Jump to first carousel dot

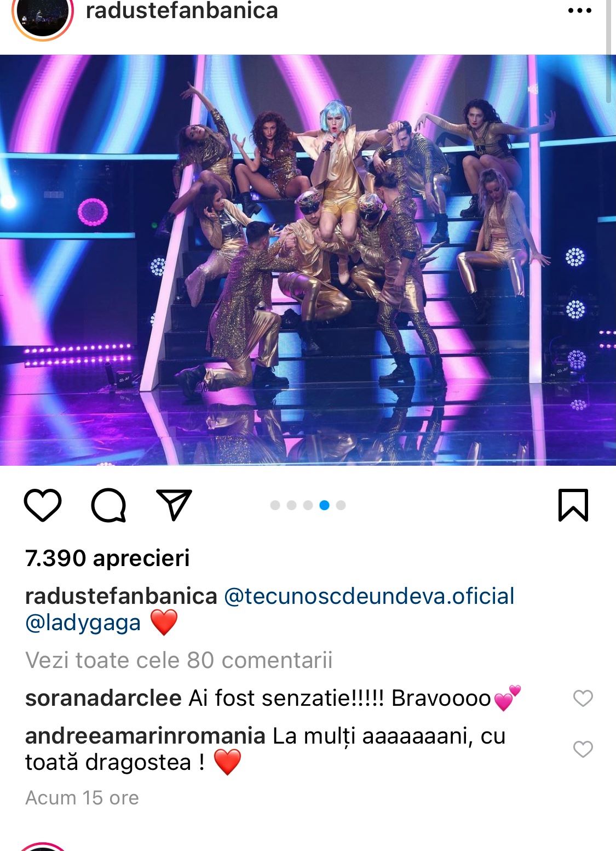click(x=275, y=505)
